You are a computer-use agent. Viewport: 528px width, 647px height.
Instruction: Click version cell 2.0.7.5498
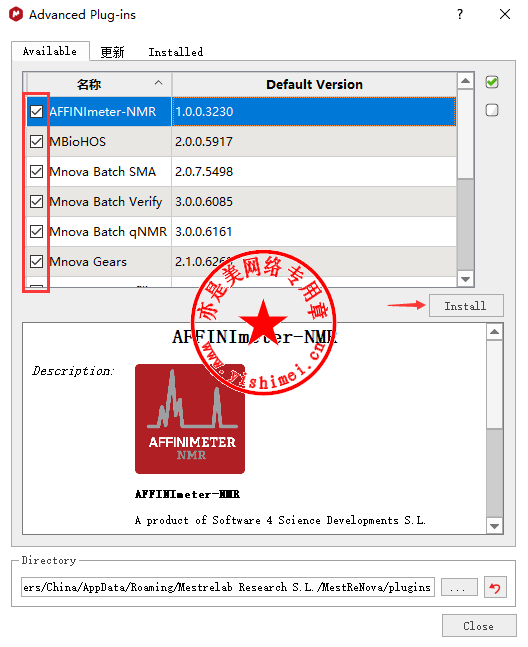[314, 172]
